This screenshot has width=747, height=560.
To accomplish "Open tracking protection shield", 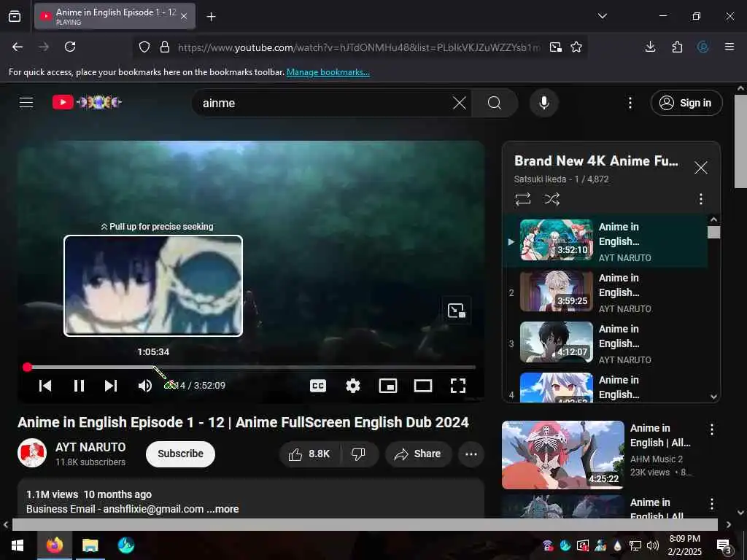I will coord(144,47).
